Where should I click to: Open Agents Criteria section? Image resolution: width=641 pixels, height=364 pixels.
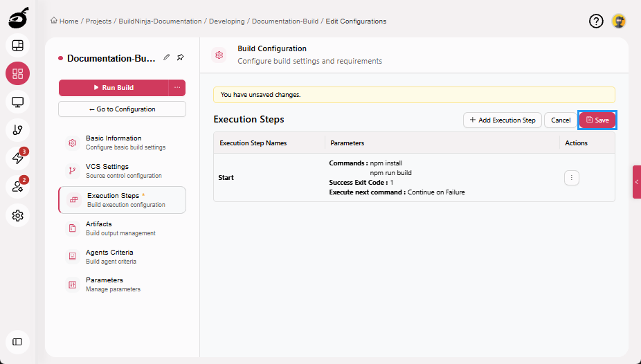pos(122,257)
